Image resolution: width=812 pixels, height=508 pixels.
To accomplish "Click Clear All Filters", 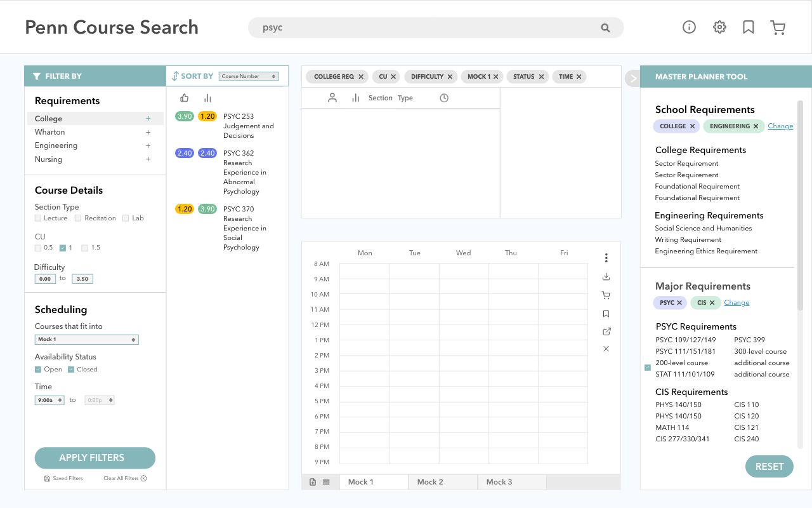I will 125,479.
